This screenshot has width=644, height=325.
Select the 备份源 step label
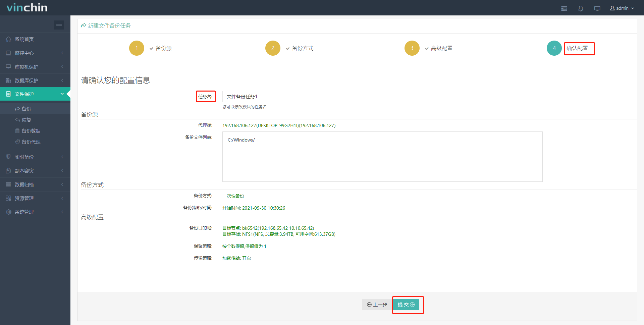164,48
